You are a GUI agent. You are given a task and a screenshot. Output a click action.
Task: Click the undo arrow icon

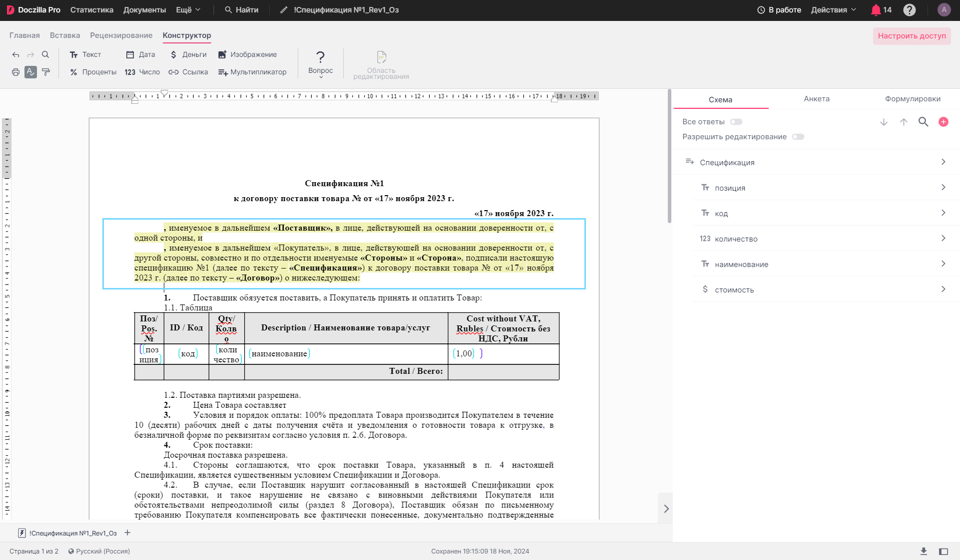[x=16, y=54]
